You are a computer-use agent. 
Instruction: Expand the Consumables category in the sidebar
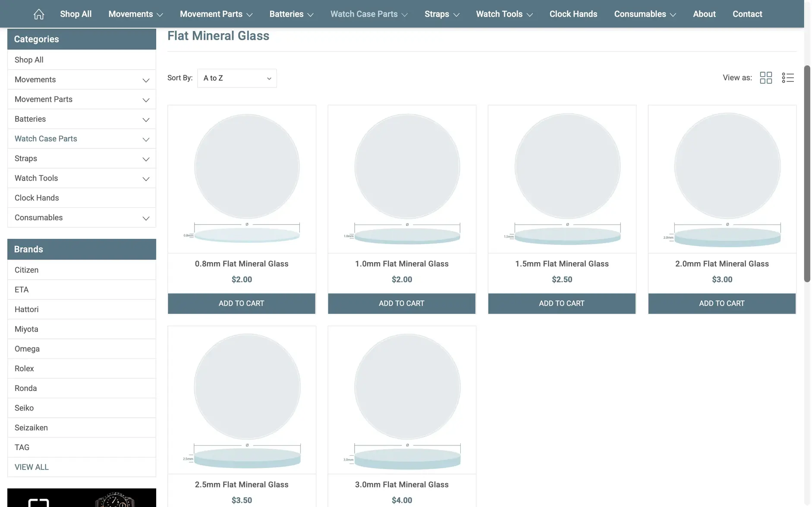click(146, 218)
